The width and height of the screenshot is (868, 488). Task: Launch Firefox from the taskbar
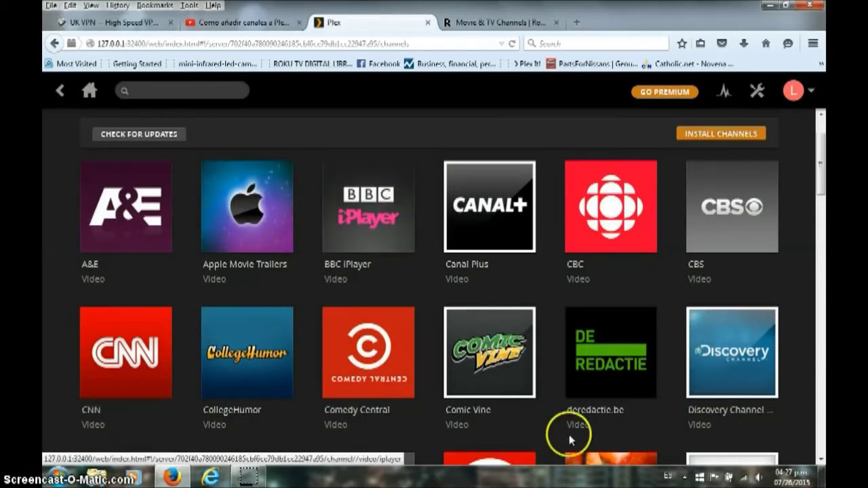(x=172, y=477)
